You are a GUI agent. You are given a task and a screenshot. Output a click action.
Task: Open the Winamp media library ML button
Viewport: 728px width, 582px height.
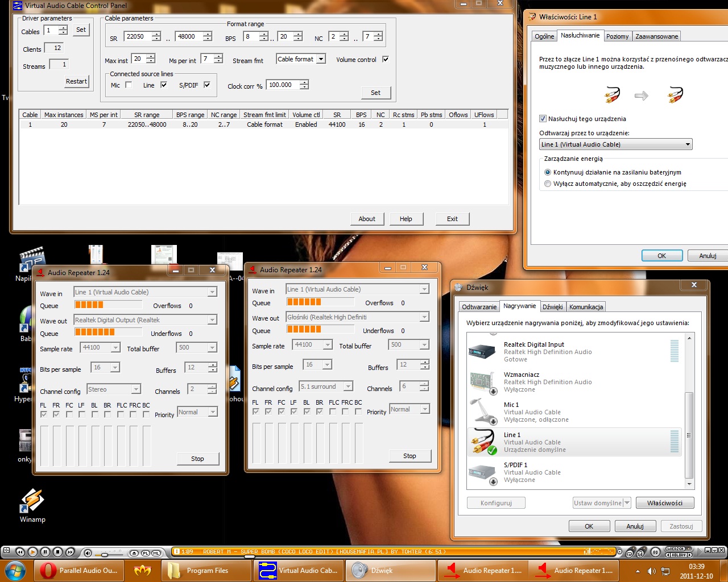coord(157,552)
